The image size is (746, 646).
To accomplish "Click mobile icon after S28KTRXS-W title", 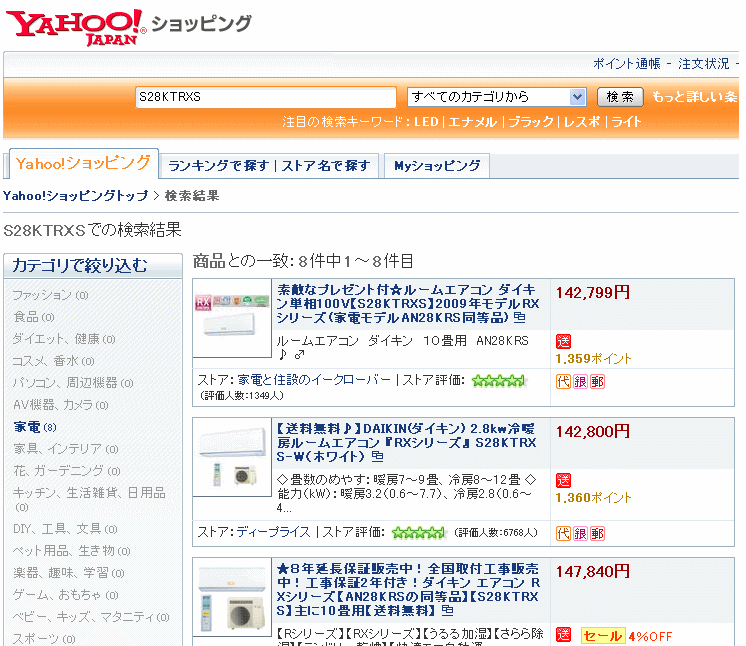I will [x=377, y=456].
